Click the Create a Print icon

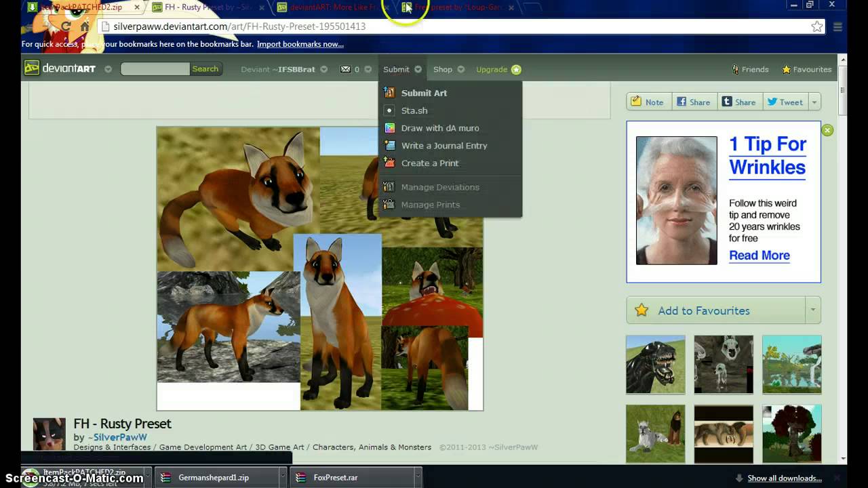pyautogui.click(x=389, y=163)
